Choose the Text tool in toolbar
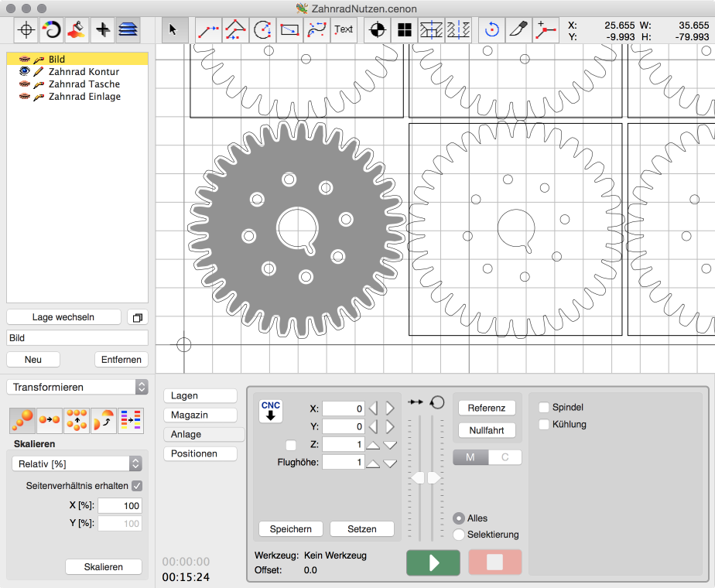The height and width of the screenshot is (588, 715). (344, 30)
